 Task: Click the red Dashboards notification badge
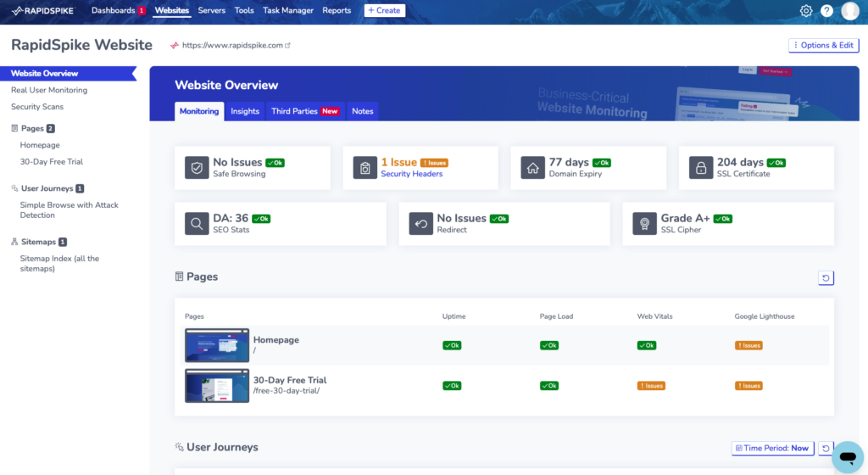(142, 10)
